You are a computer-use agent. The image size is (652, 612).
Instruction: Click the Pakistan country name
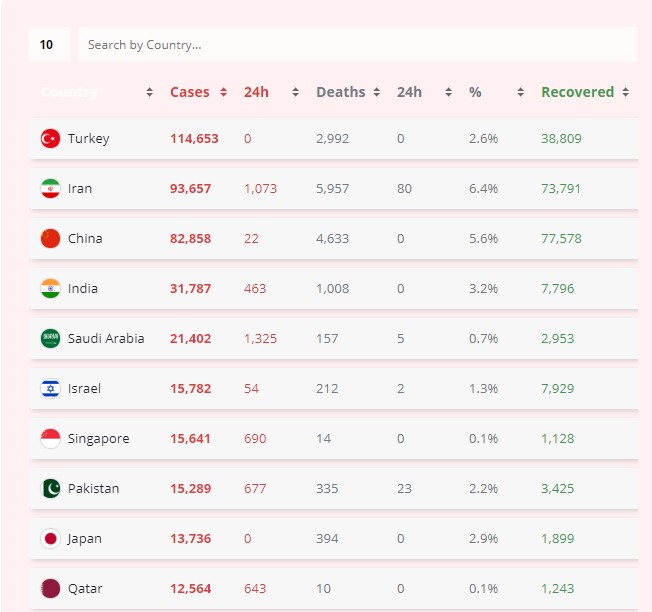(x=93, y=489)
